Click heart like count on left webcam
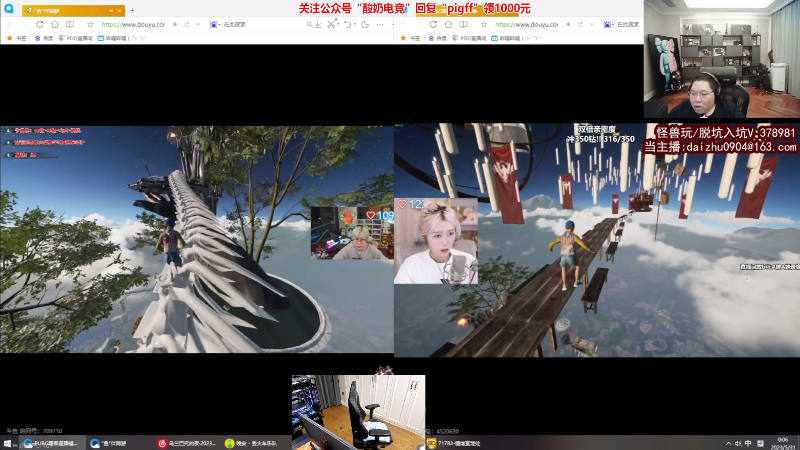Viewport: 800px width, 450px height. (380, 215)
